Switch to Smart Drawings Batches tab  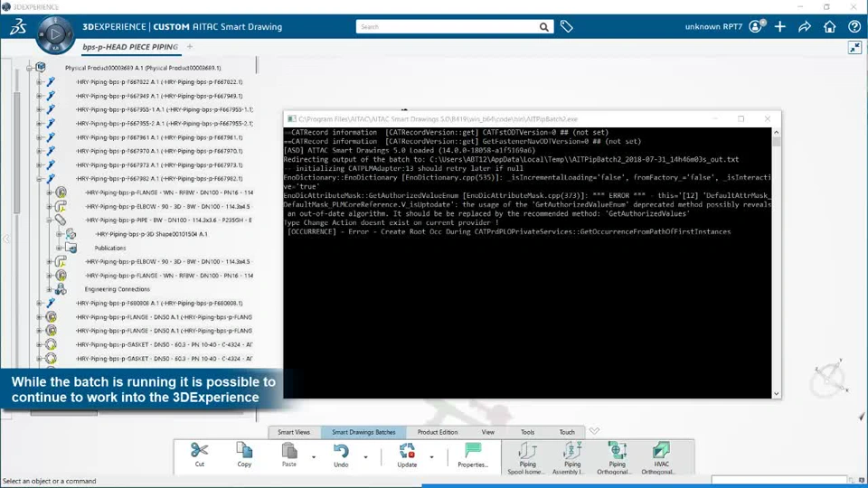point(363,432)
